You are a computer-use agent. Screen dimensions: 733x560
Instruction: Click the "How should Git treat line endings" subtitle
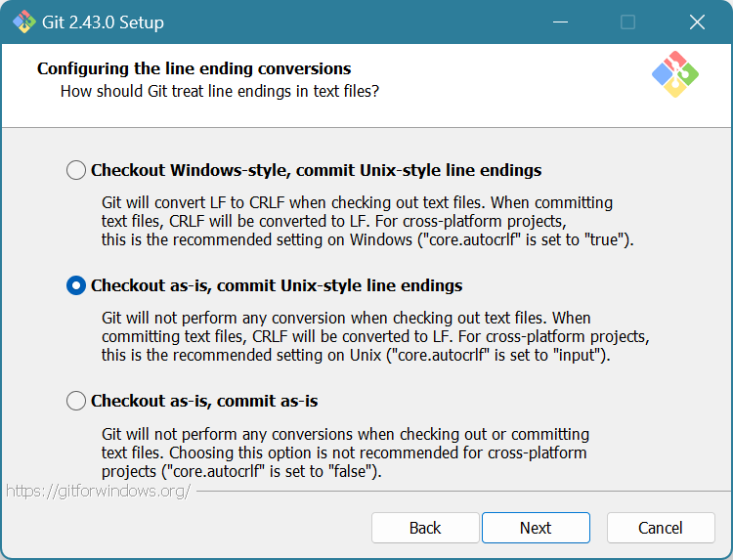220,91
